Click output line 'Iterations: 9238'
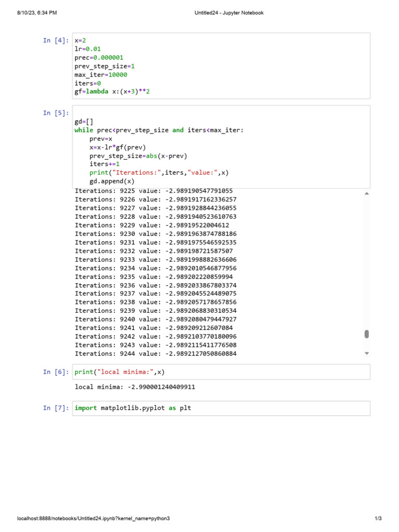Image resolution: width=399 pixels, height=532 pixels. point(156,302)
